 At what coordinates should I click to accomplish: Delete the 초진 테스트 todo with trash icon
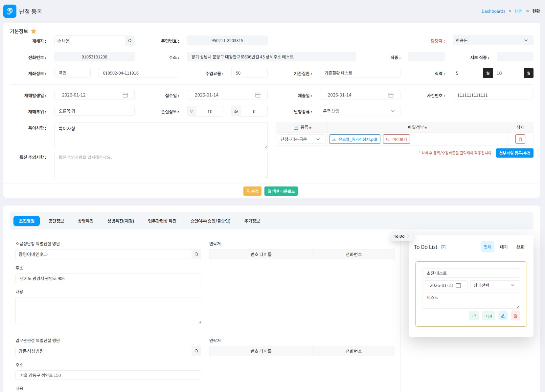[515, 316]
